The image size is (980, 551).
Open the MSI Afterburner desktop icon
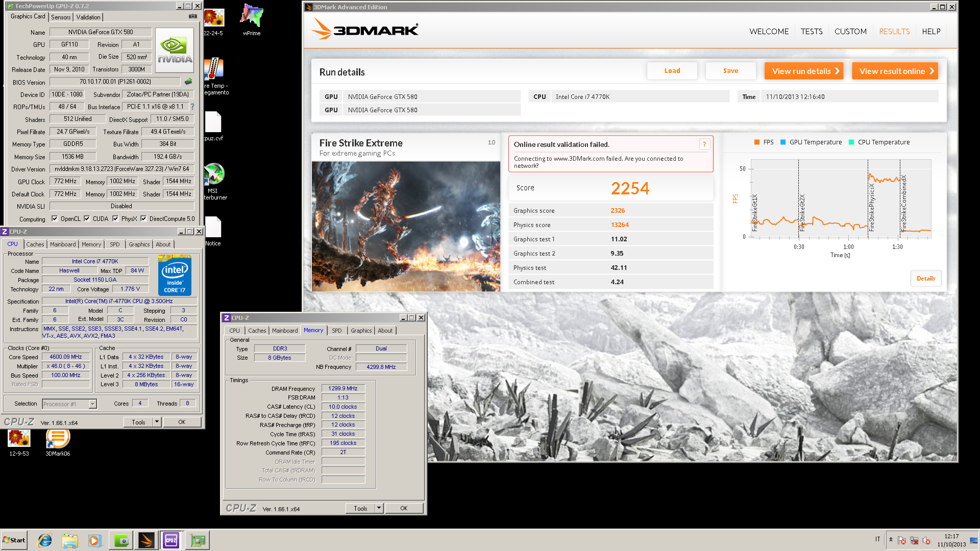(214, 182)
